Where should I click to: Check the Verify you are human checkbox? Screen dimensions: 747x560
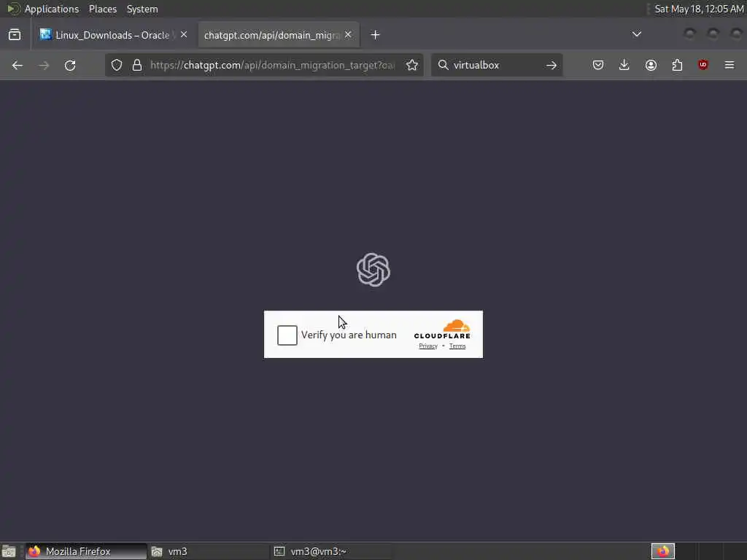coord(287,335)
